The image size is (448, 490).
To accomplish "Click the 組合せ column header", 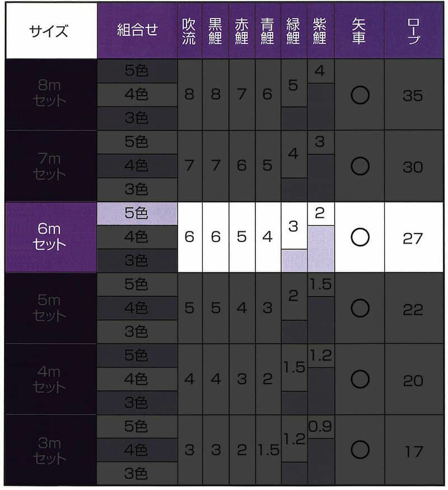I will 137,31.
